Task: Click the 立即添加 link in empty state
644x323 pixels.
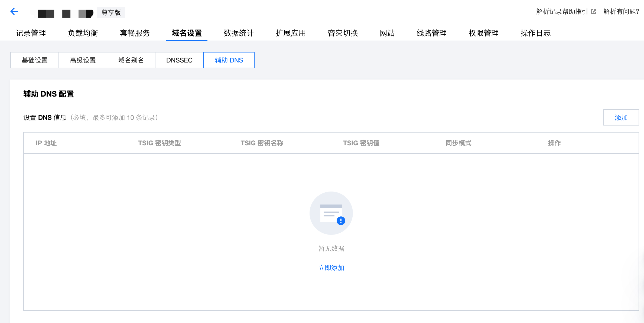Action: (331, 268)
